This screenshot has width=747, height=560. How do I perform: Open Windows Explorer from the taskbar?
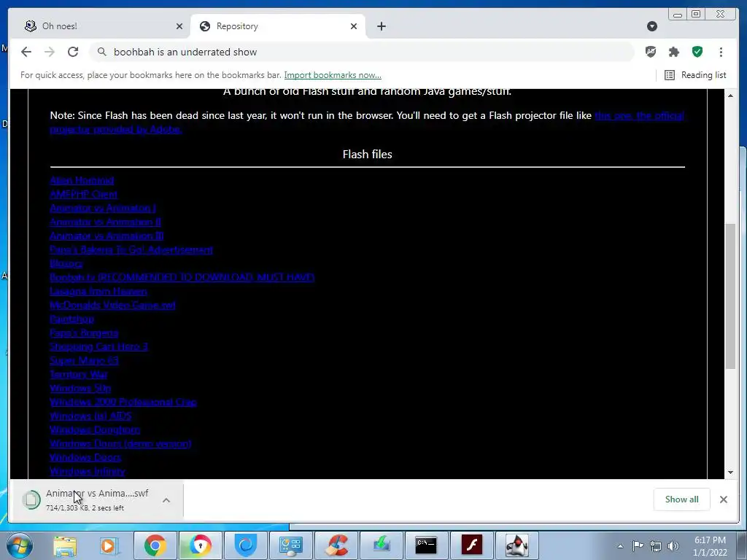65,545
